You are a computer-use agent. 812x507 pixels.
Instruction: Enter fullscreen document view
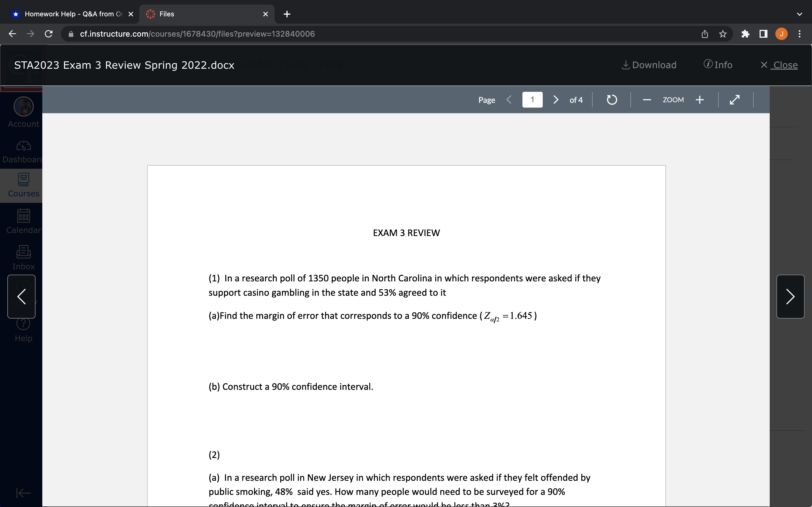[735, 100]
